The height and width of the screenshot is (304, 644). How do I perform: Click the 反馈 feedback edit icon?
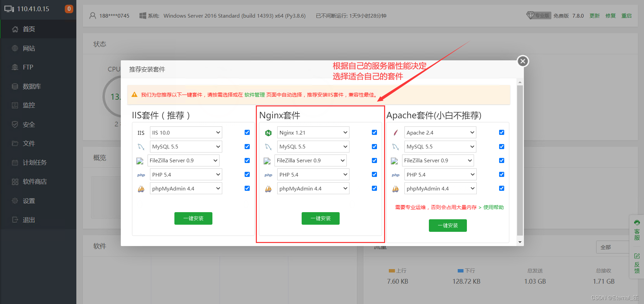(x=637, y=256)
